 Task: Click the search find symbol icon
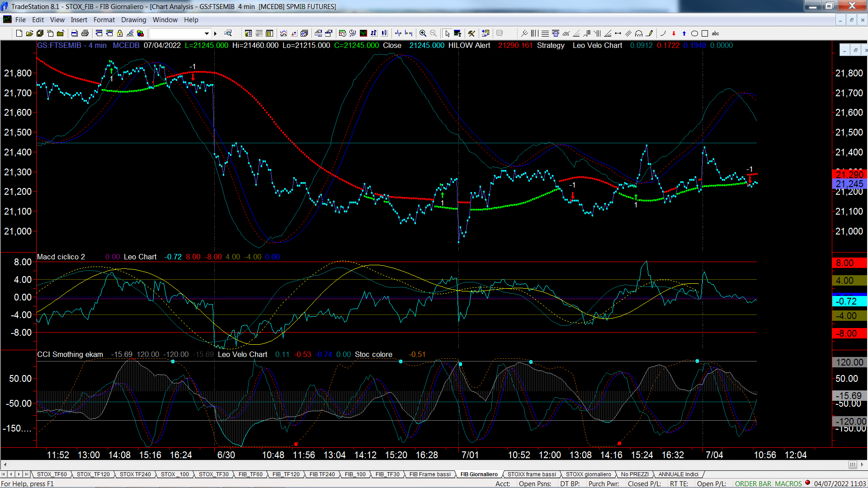(228, 33)
